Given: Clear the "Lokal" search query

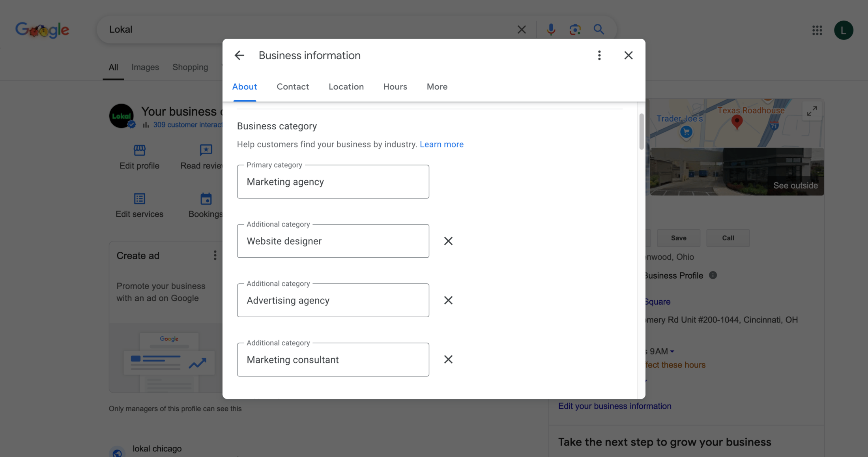Looking at the screenshot, I should coord(522,29).
